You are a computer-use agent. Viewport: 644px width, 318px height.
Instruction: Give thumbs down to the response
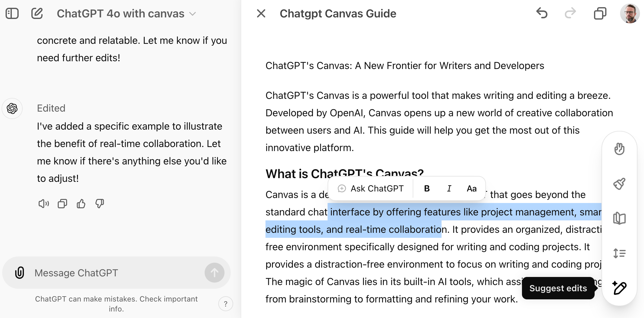click(100, 204)
